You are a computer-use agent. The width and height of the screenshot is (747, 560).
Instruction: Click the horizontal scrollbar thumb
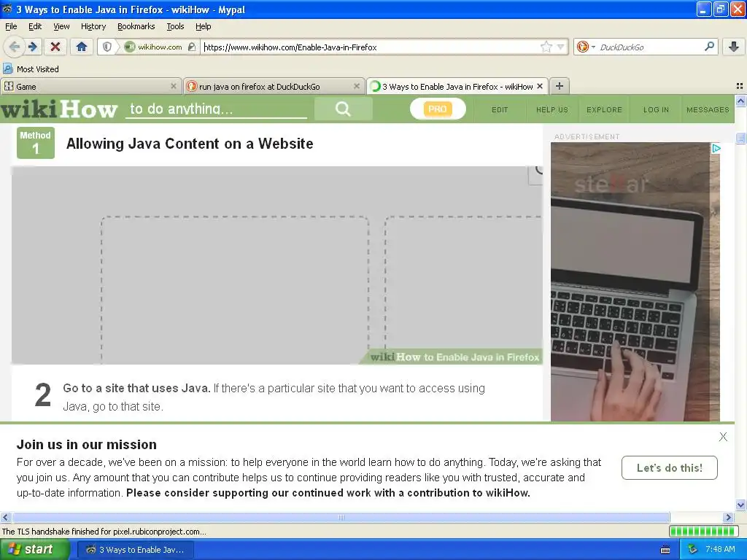coord(341,517)
